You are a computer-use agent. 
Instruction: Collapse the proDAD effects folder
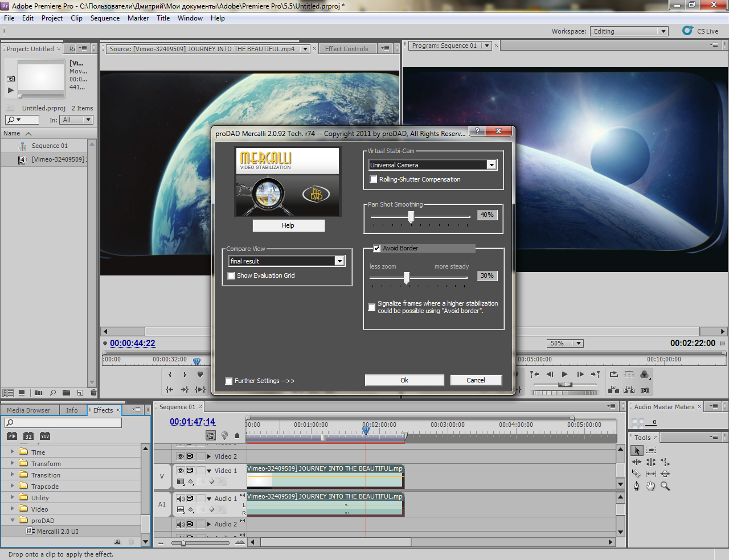point(13,520)
